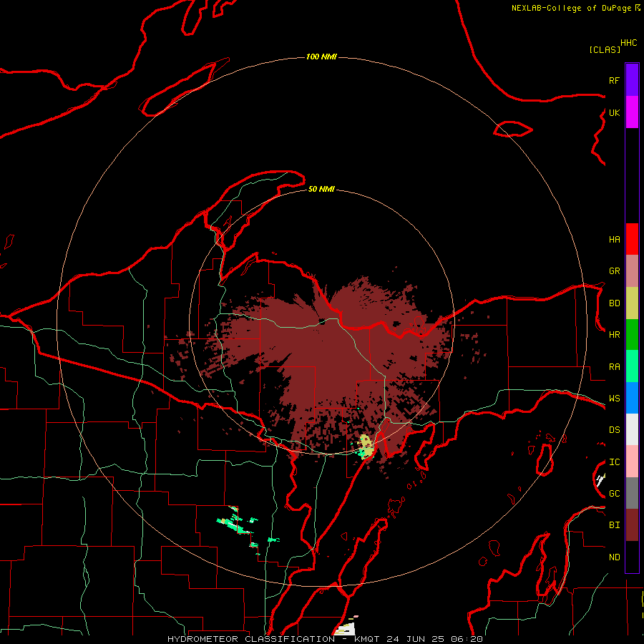This screenshot has width=644, height=644.
Task: Click the [CLAS] legend heading
Action: [605, 49]
